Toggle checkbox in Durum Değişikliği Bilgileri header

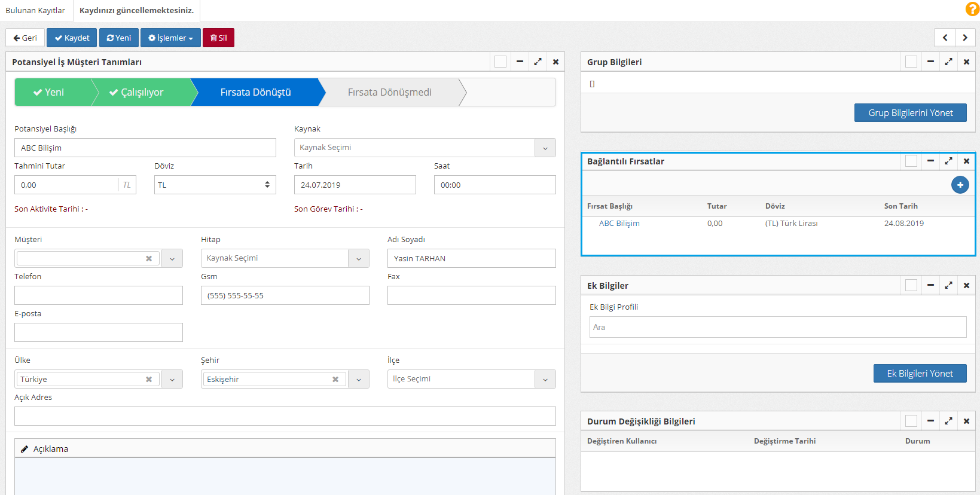[x=911, y=421]
